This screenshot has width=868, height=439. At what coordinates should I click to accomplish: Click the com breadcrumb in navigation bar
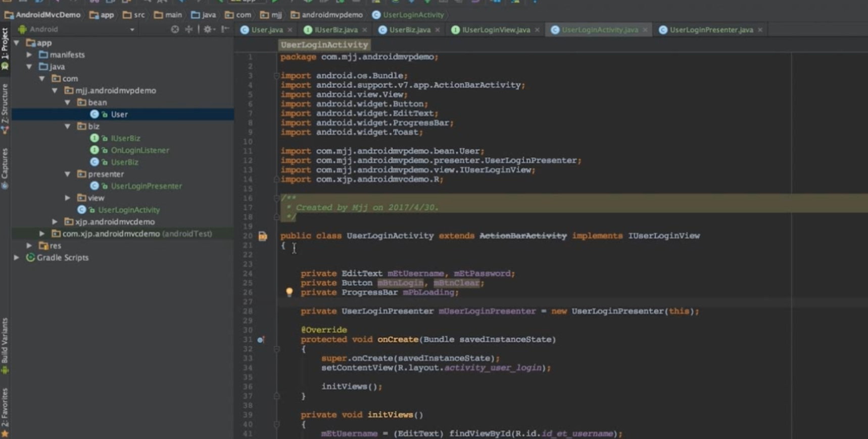238,15
